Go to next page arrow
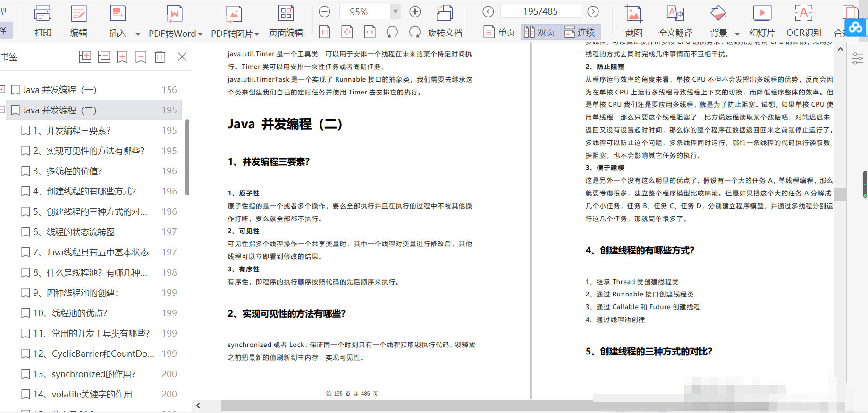The width and height of the screenshot is (868, 413). [593, 12]
